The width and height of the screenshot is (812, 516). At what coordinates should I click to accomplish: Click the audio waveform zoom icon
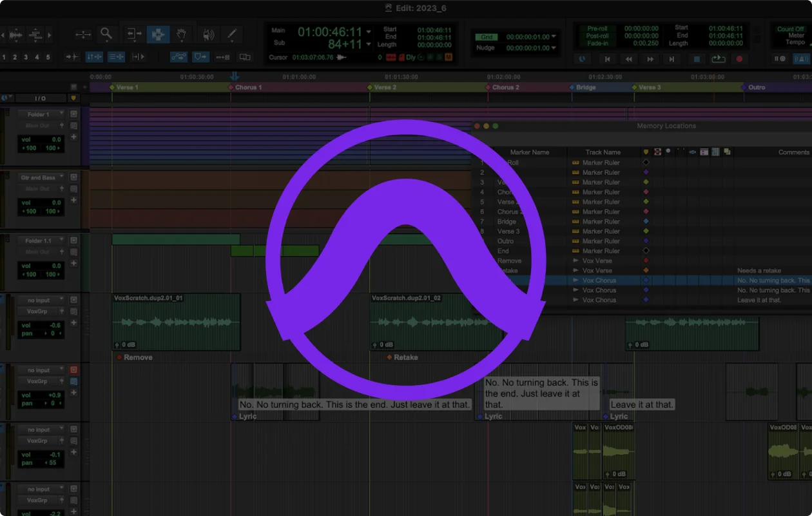[x=15, y=34]
